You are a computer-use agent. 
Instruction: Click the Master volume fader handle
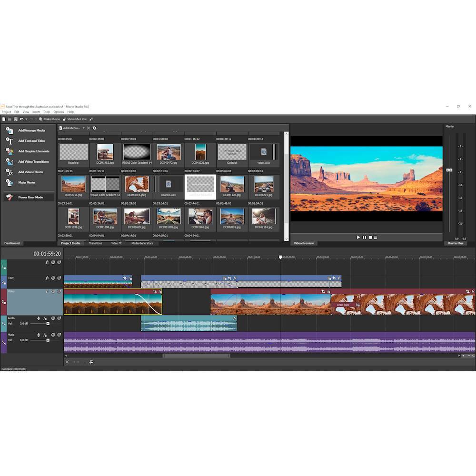click(449, 170)
